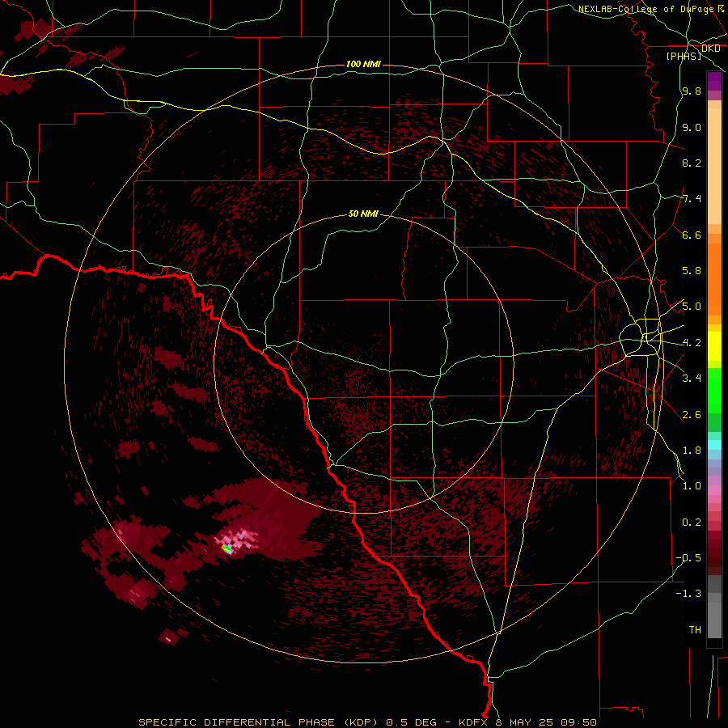Click the purple top segment of the color bar
Viewport: 728px width, 728px height.
pyautogui.click(x=714, y=81)
